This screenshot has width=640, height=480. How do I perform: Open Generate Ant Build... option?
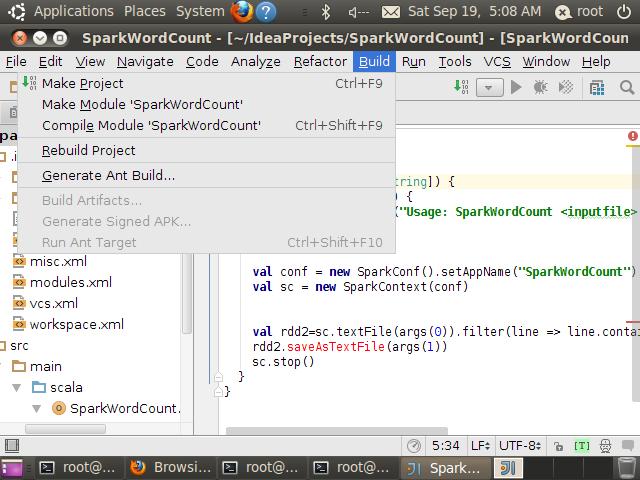206,176
